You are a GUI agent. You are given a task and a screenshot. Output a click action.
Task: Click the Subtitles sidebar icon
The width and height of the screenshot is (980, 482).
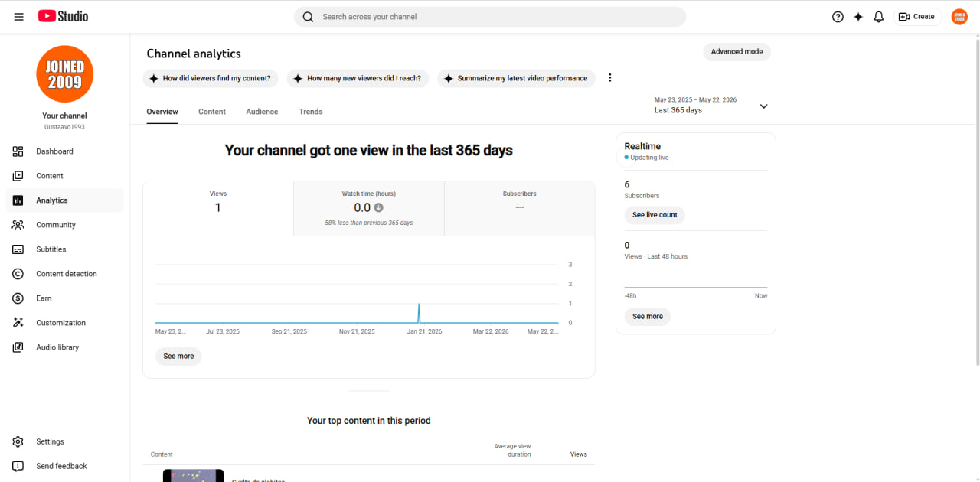pyautogui.click(x=18, y=249)
